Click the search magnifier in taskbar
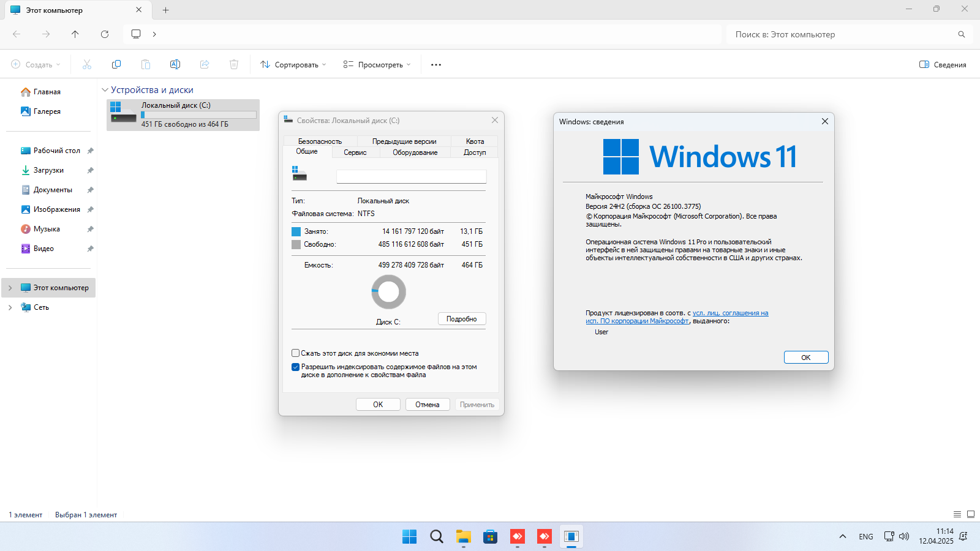The height and width of the screenshot is (551, 980). (437, 537)
